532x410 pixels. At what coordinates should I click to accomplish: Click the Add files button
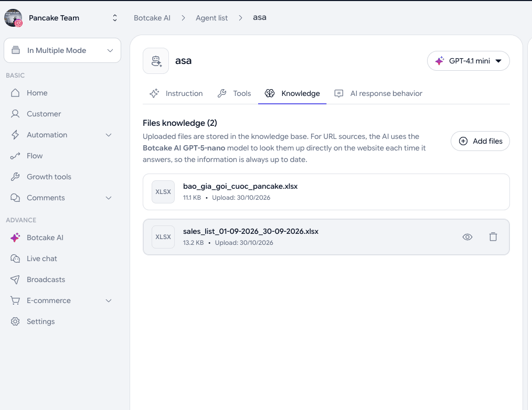[480, 141]
